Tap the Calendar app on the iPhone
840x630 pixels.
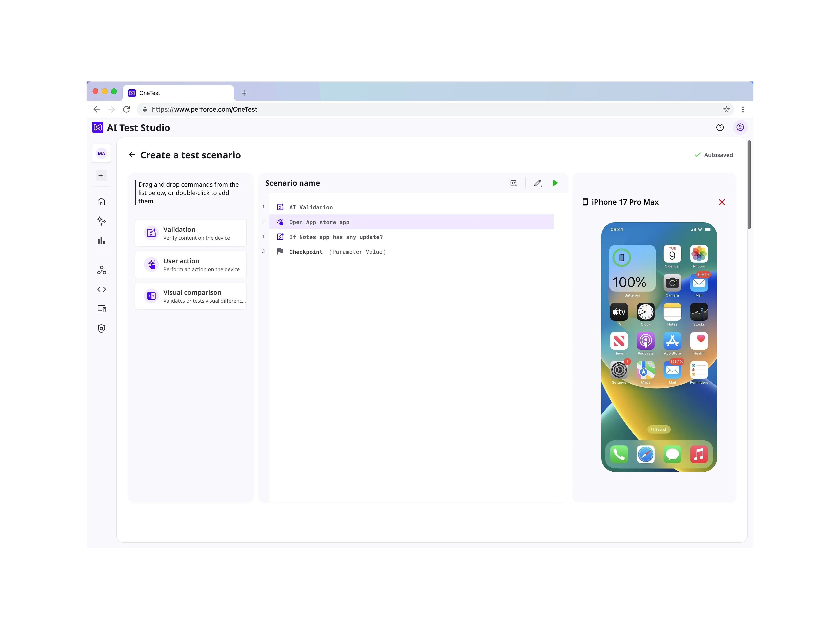click(x=672, y=254)
